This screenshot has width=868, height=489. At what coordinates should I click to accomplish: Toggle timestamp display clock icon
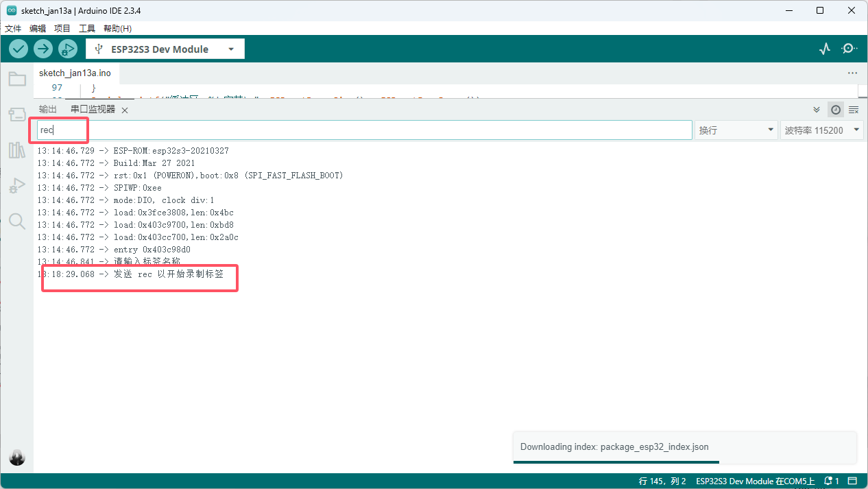coord(836,110)
